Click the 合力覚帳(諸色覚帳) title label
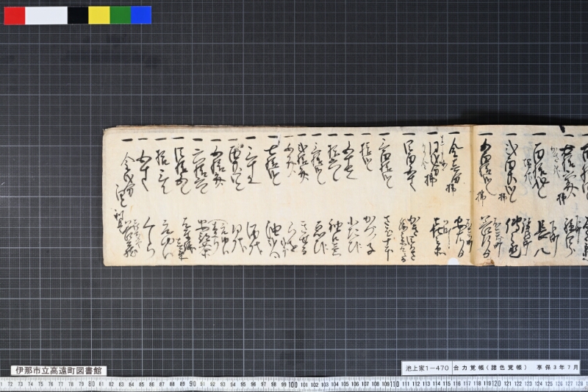 click(489, 368)
